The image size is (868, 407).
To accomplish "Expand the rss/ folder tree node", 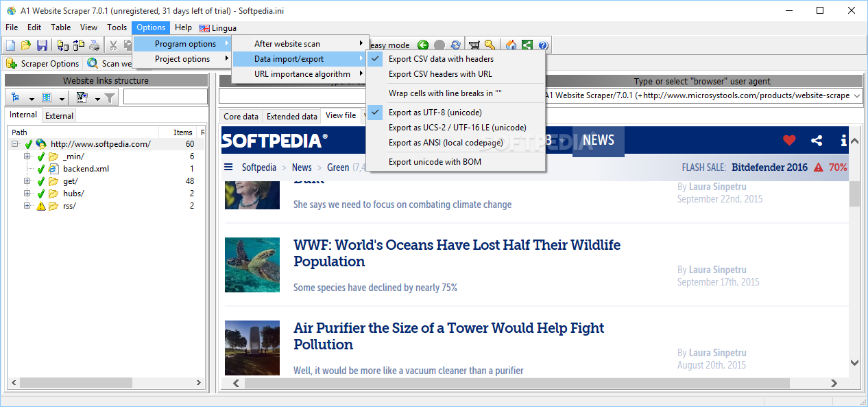I will pos(27,206).
